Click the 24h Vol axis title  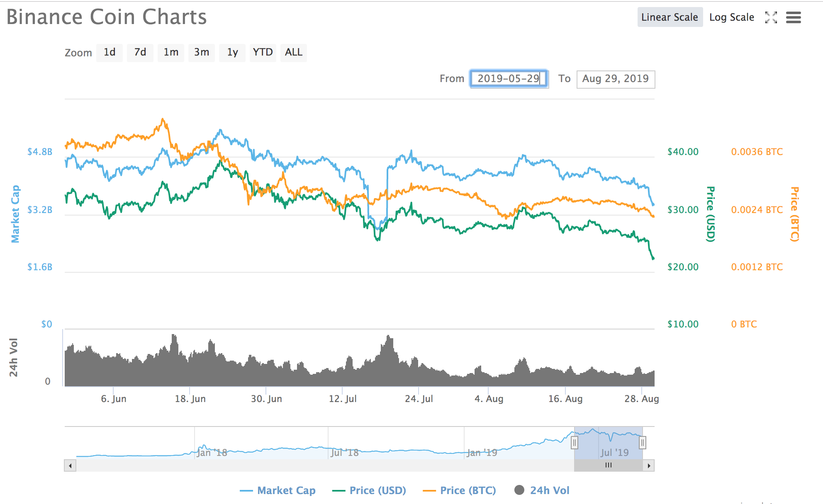point(14,357)
